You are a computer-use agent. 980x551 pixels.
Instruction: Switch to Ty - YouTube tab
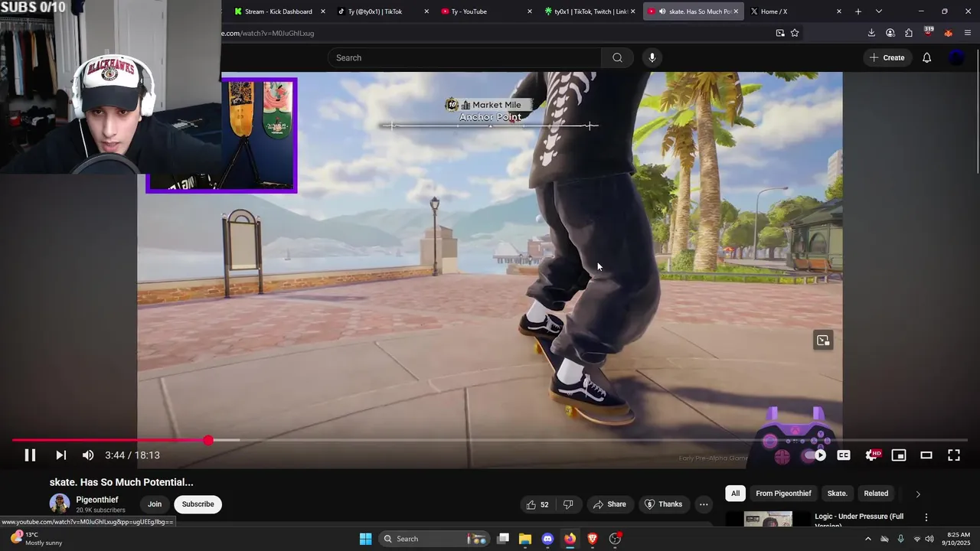(485, 11)
